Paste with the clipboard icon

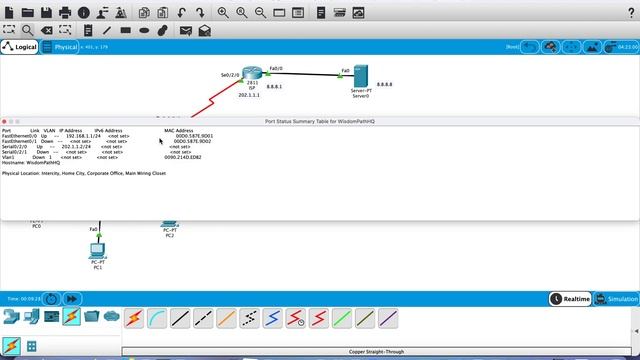tap(162, 13)
